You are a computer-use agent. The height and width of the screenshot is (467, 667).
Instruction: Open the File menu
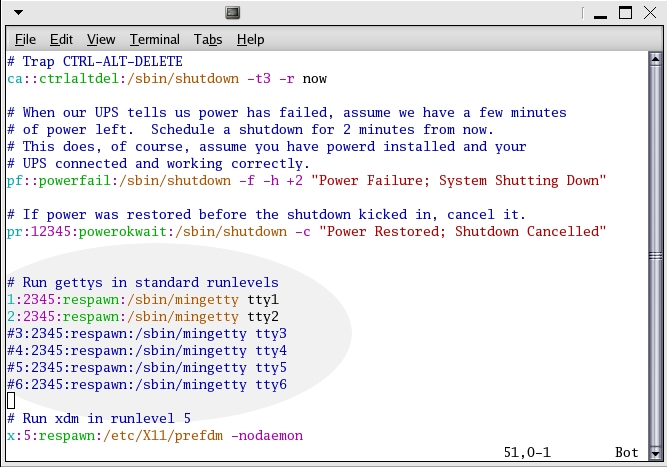[25, 39]
